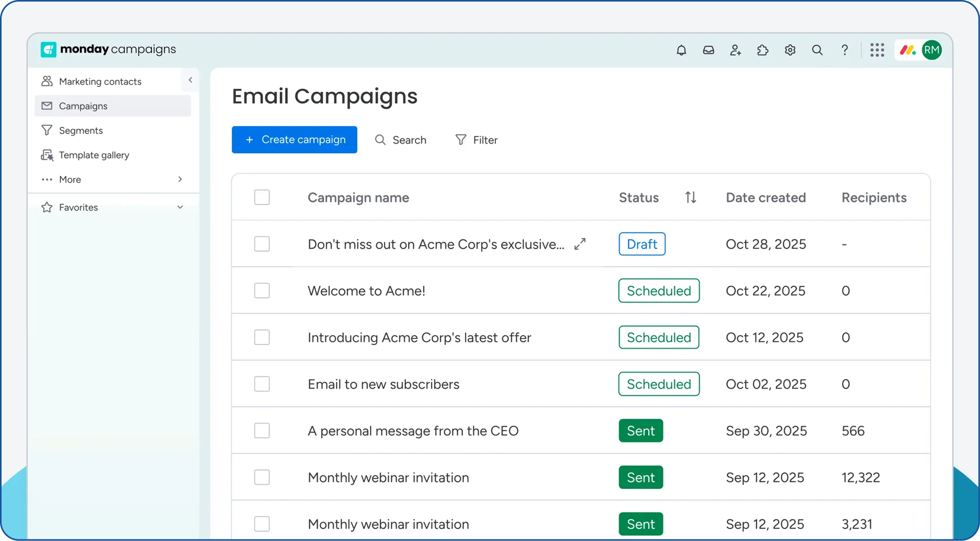Check the Email to new subscribers row
This screenshot has width=980, height=541.
262,384
